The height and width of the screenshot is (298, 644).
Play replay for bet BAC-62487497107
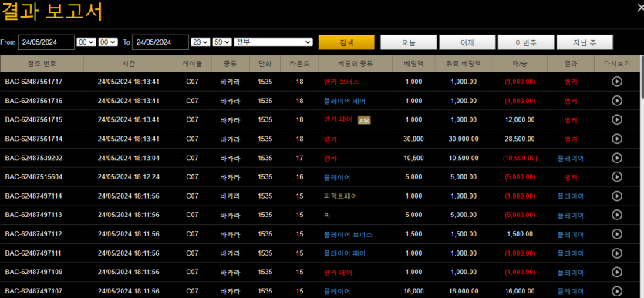point(616,291)
